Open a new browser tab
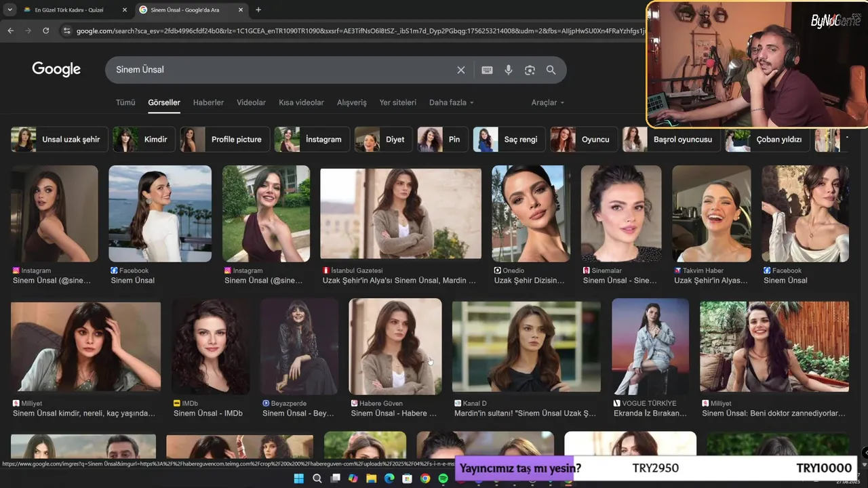The width and height of the screenshot is (868, 488). point(258,9)
